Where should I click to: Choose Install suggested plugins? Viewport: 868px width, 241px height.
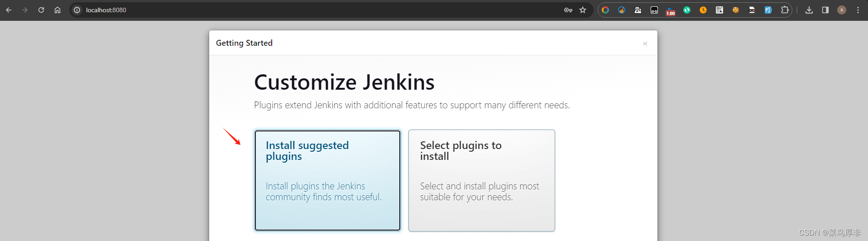point(327,180)
